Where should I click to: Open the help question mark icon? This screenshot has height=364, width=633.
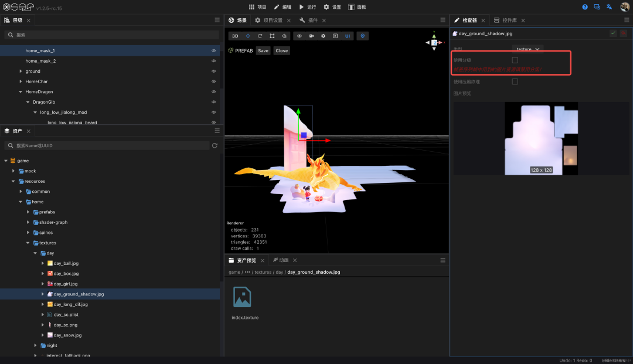click(x=584, y=7)
